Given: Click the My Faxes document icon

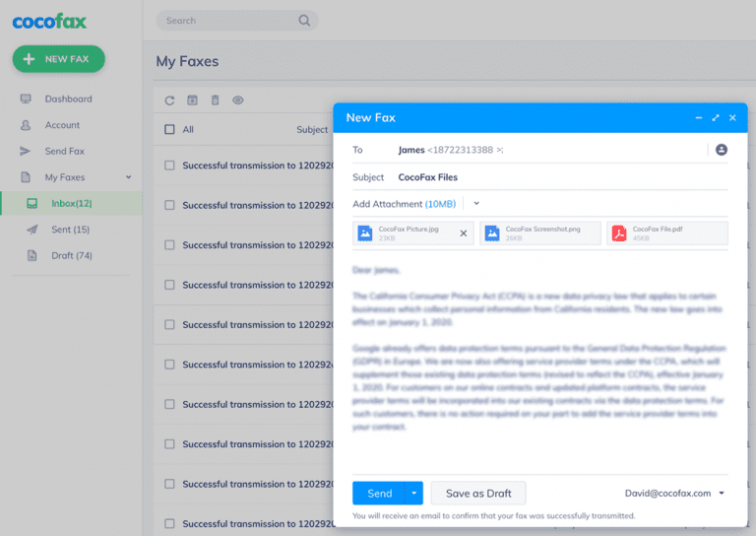Looking at the screenshot, I should (x=26, y=177).
